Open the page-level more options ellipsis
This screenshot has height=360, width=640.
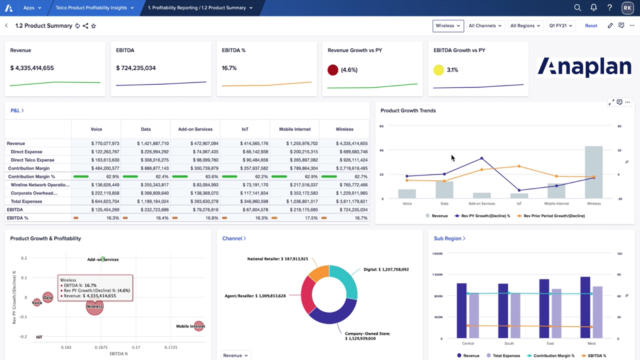coord(632,26)
